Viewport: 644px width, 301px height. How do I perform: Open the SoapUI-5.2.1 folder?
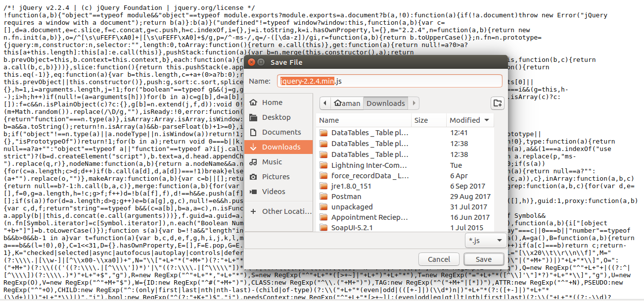tap(352, 228)
